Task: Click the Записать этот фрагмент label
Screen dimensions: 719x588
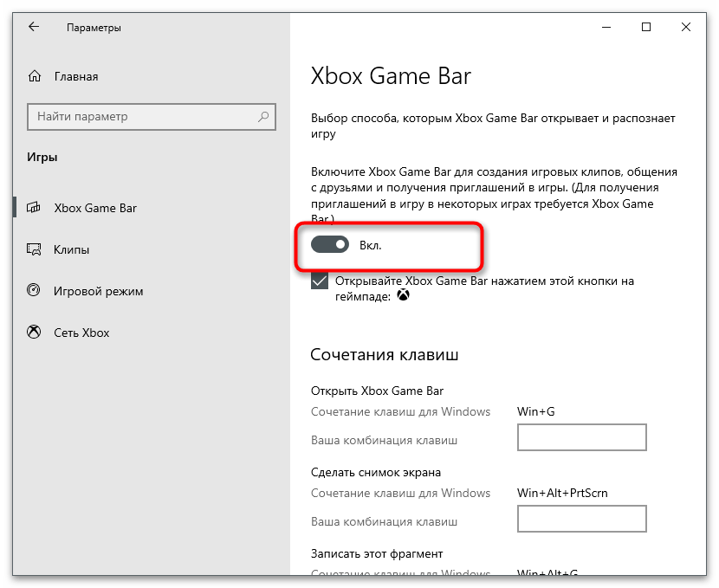Action: [377, 554]
